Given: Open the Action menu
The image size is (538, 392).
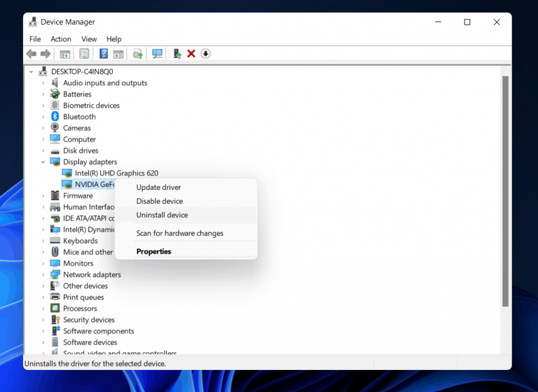Looking at the screenshot, I should [x=60, y=39].
